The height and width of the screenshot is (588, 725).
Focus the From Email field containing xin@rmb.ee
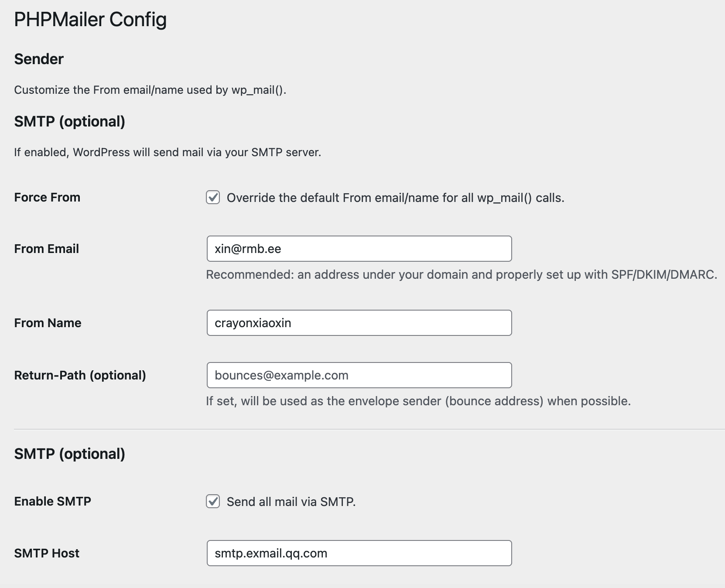tap(359, 249)
